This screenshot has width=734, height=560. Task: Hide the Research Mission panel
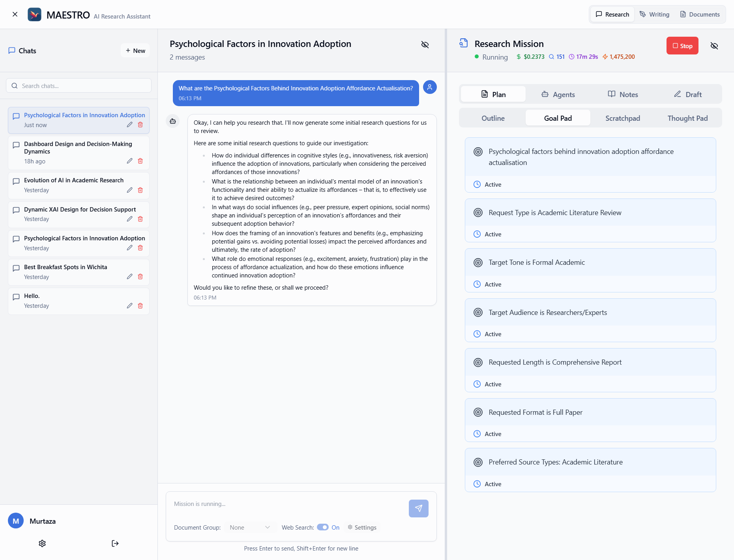(x=714, y=46)
